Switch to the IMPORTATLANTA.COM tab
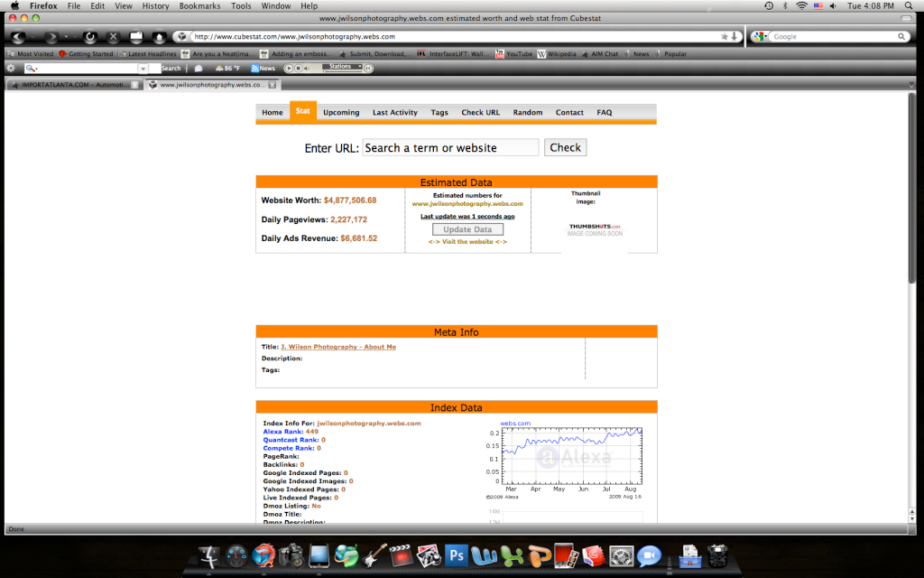Screen dimensions: 924x578 tap(72, 84)
